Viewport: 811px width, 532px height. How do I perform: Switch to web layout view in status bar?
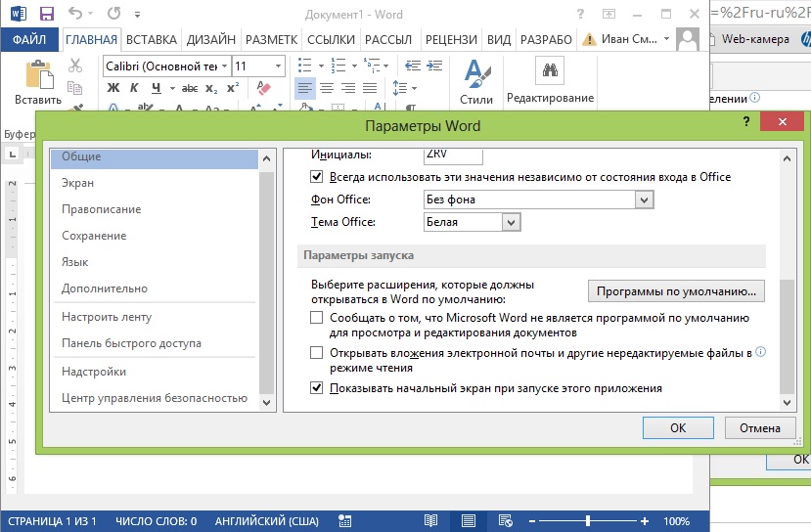pyautogui.click(x=506, y=520)
